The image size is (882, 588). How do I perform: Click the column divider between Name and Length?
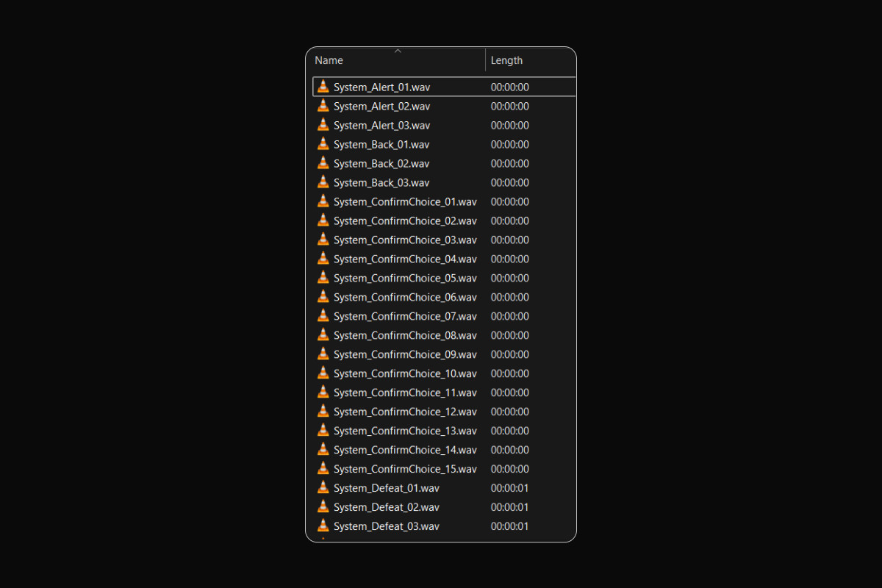486,60
